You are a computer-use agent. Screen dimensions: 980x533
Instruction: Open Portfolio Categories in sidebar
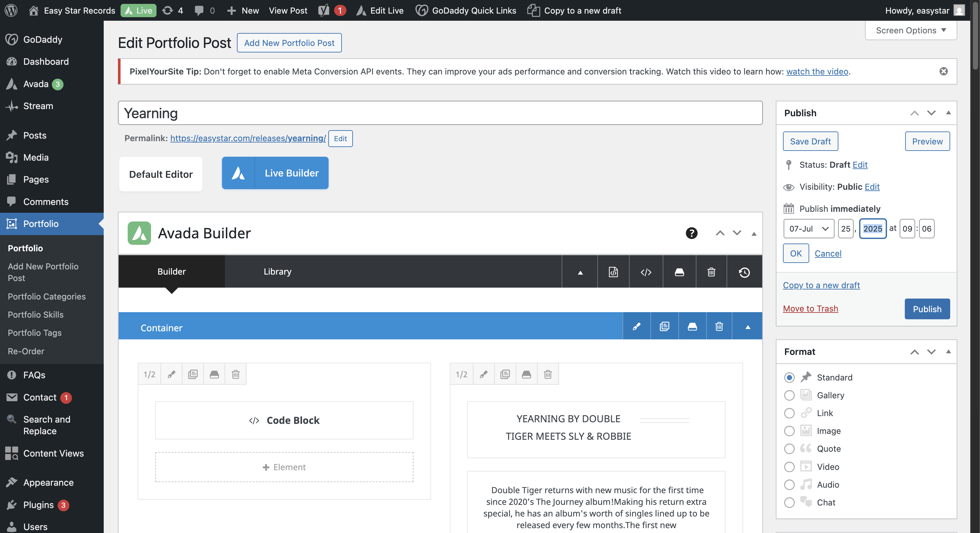(x=47, y=297)
